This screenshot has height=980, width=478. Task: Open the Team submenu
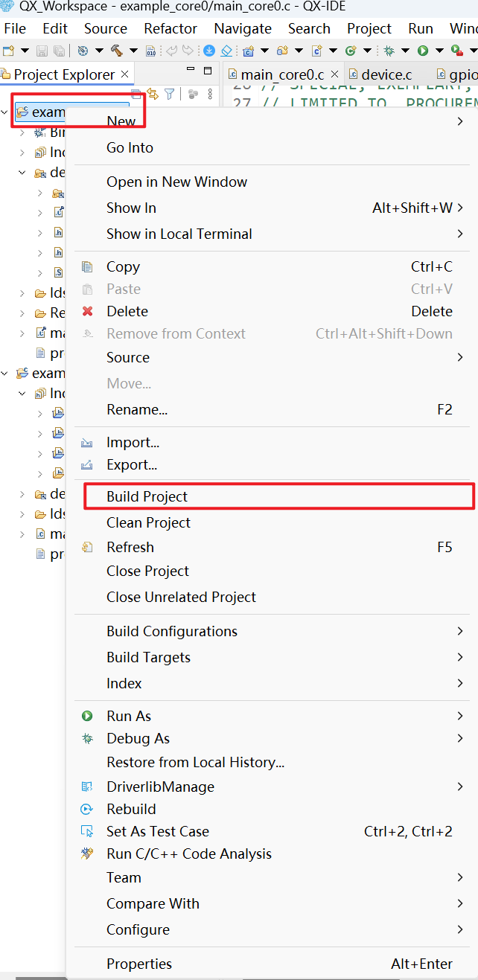pos(273,877)
